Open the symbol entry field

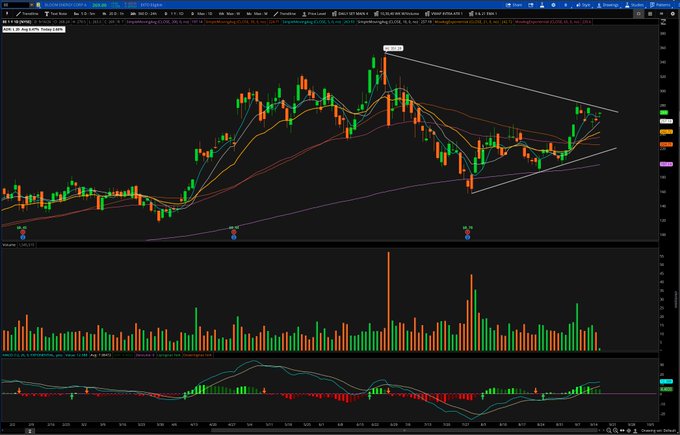[15, 5]
